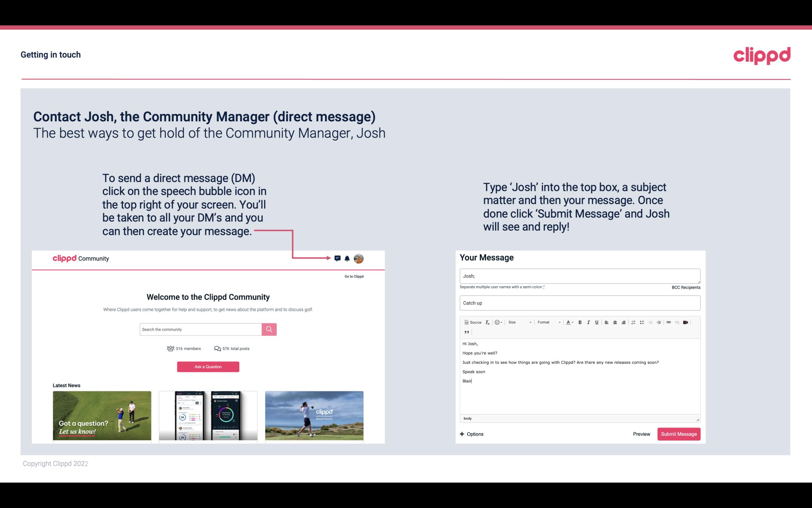Click the bold formatting B icon

pyautogui.click(x=579, y=322)
